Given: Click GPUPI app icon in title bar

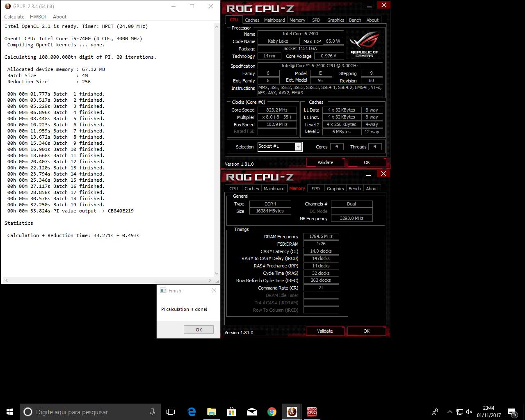Looking at the screenshot, I should [x=8, y=6].
